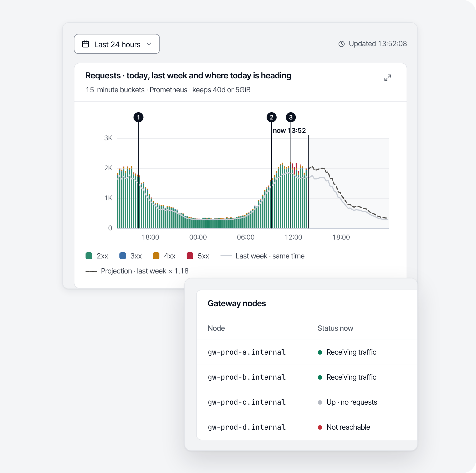Open the Last 24 hours time range dropdown

(117, 44)
